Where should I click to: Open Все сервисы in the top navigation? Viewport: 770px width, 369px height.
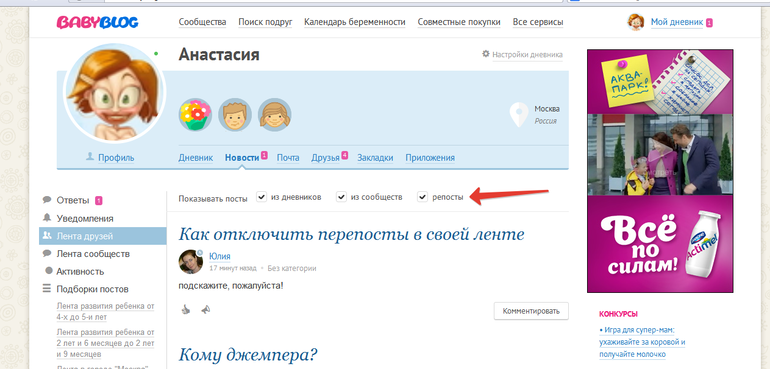click(538, 22)
